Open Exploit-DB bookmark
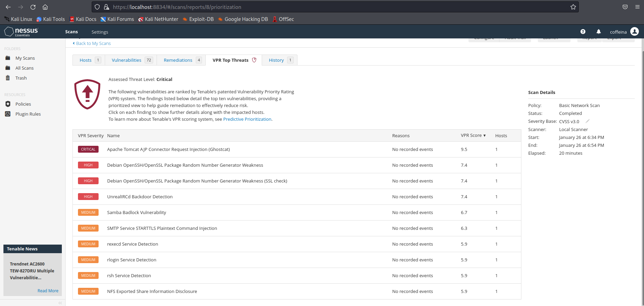Screen dimensions: 644x306 tap(198, 19)
